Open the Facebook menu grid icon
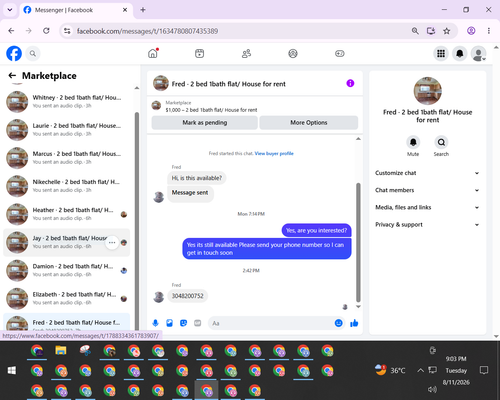This screenshot has width=500, height=400. coord(441,53)
